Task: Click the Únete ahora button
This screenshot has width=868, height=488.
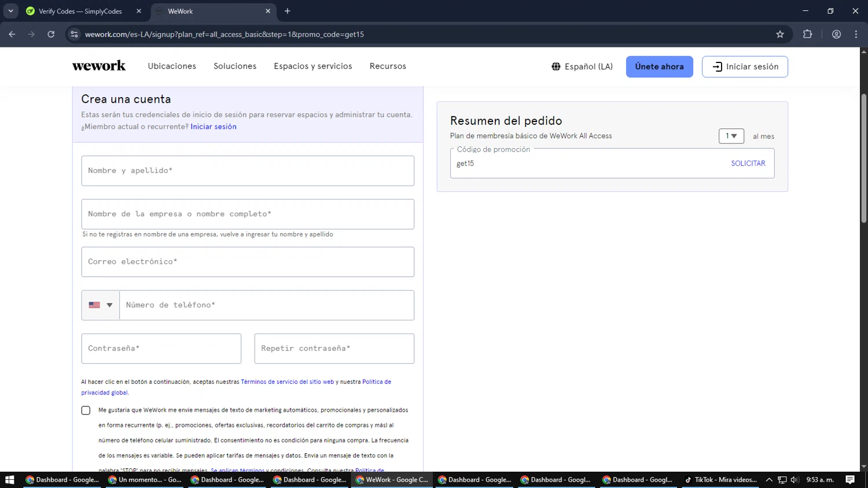Action: pyautogui.click(x=660, y=66)
